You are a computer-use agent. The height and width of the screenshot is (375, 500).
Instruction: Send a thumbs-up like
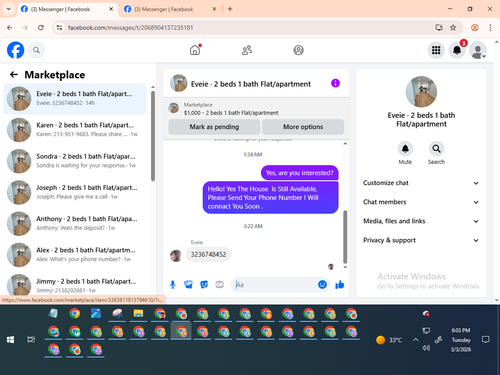(340, 285)
